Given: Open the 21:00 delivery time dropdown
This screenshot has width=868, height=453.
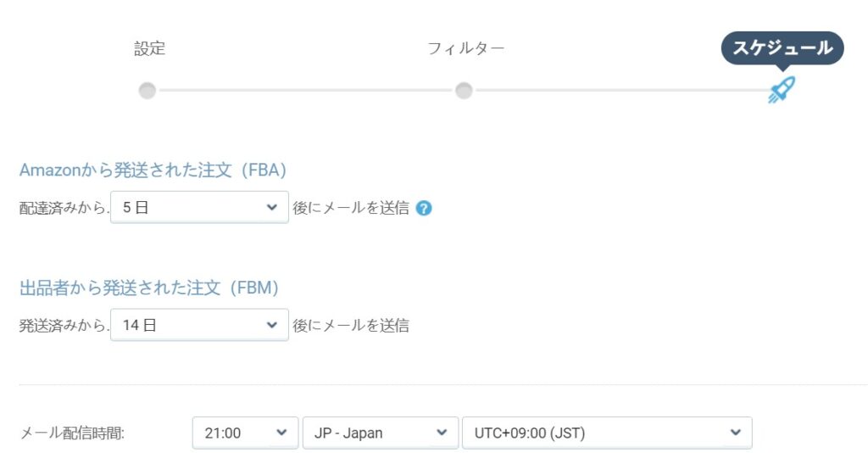Looking at the screenshot, I should point(245,433).
